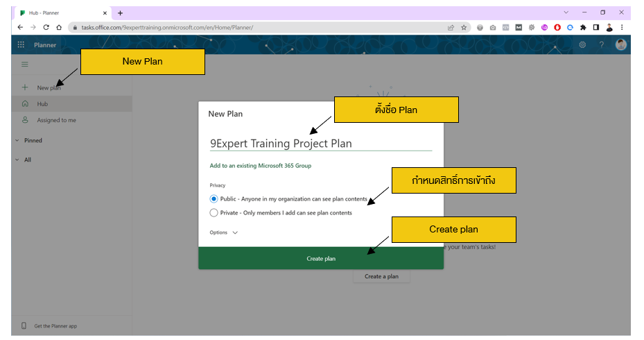Viewport: 644px width, 340px height.
Task: Bookmark page with star icon
Action: pyautogui.click(x=464, y=27)
